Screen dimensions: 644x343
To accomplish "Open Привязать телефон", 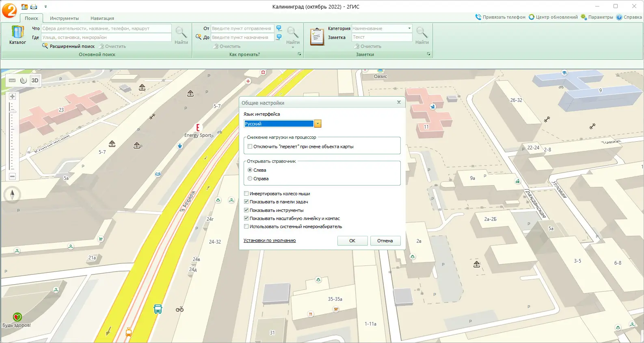I will [x=500, y=17].
